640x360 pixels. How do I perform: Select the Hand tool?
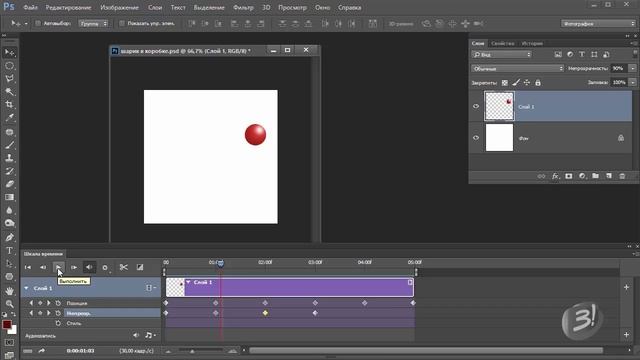point(9,291)
